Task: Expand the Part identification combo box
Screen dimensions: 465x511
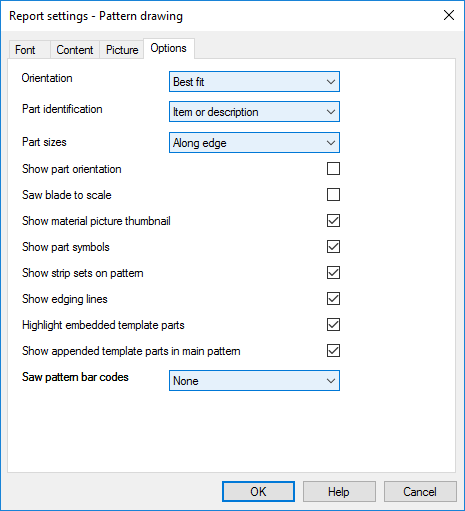Action: [254, 112]
